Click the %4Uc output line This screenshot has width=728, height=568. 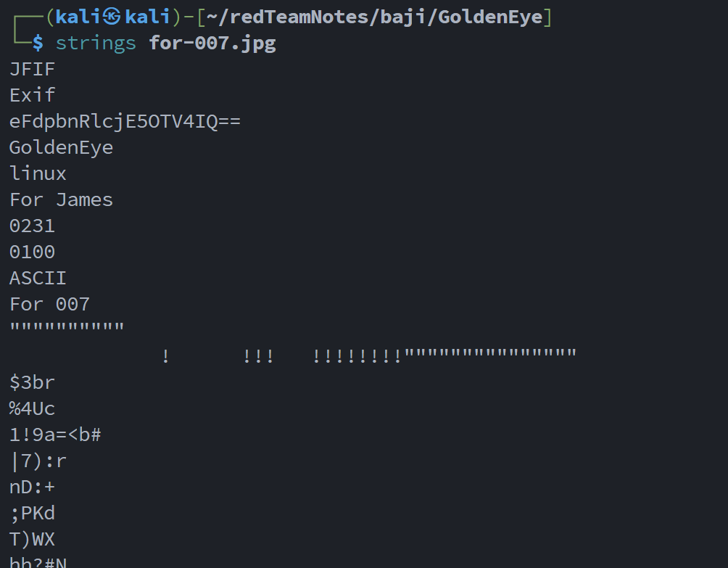(x=32, y=408)
